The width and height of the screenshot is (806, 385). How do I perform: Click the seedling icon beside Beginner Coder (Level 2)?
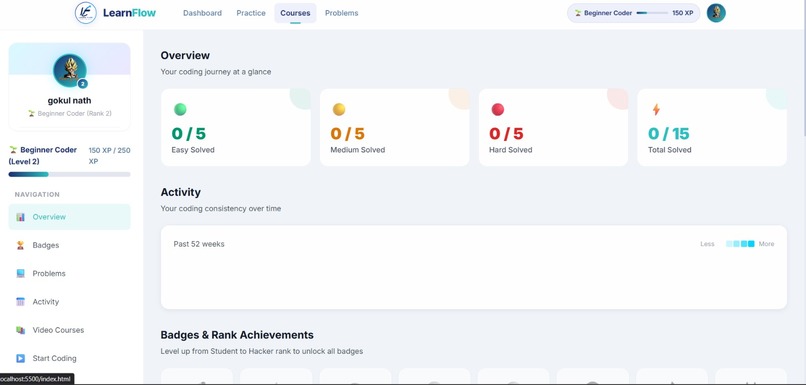coord(13,150)
